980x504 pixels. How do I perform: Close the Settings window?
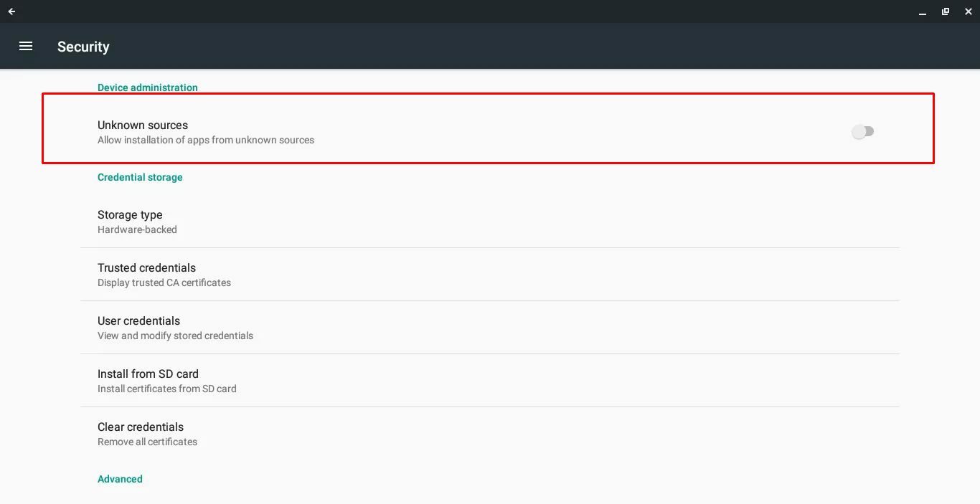pyautogui.click(x=969, y=11)
